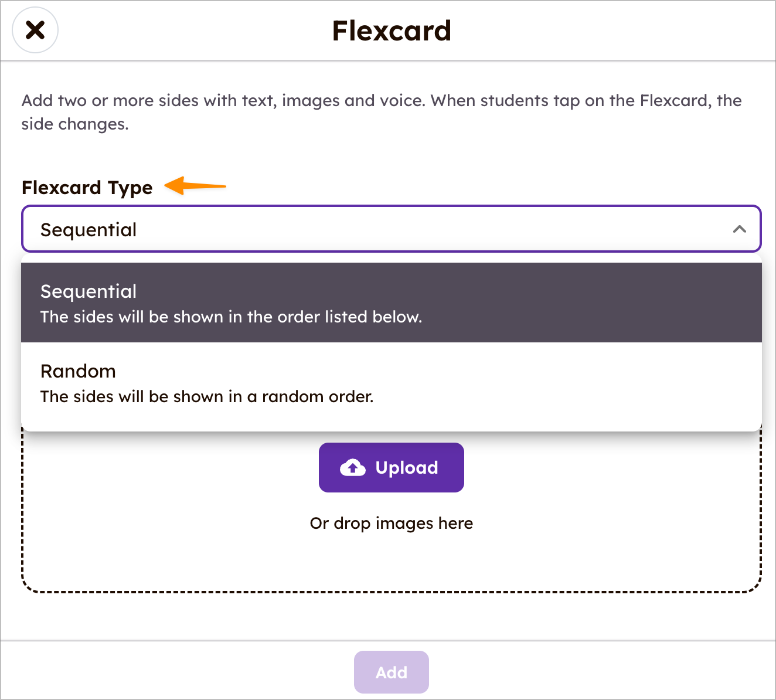Collapse the type list using the chevron
Viewport: 776px width, 700px height.
click(x=739, y=229)
